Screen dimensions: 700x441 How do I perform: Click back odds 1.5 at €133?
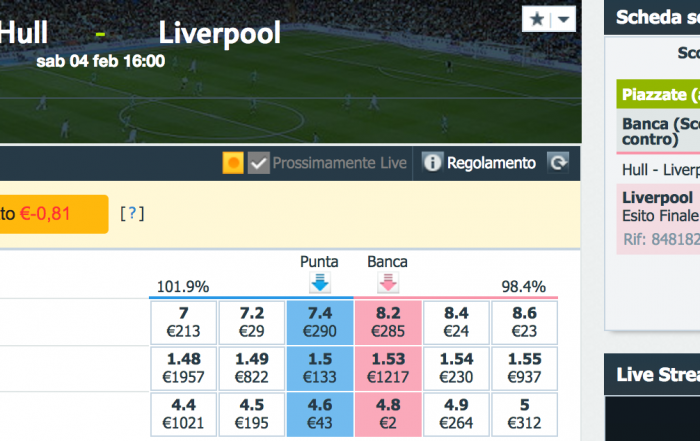point(320,368)
